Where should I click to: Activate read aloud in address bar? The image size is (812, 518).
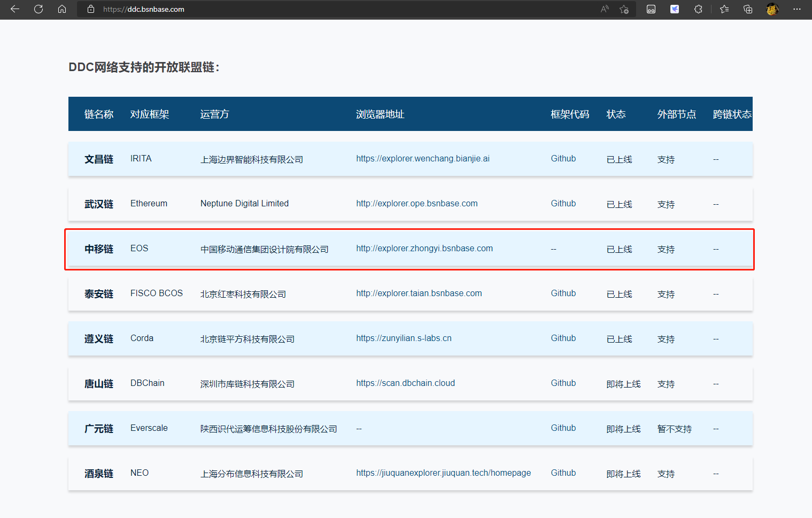pyautogui.click(x=605, y=9)
